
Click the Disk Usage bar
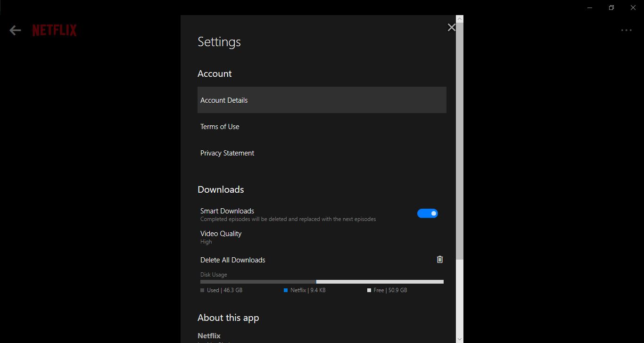(x=322, y=282)
